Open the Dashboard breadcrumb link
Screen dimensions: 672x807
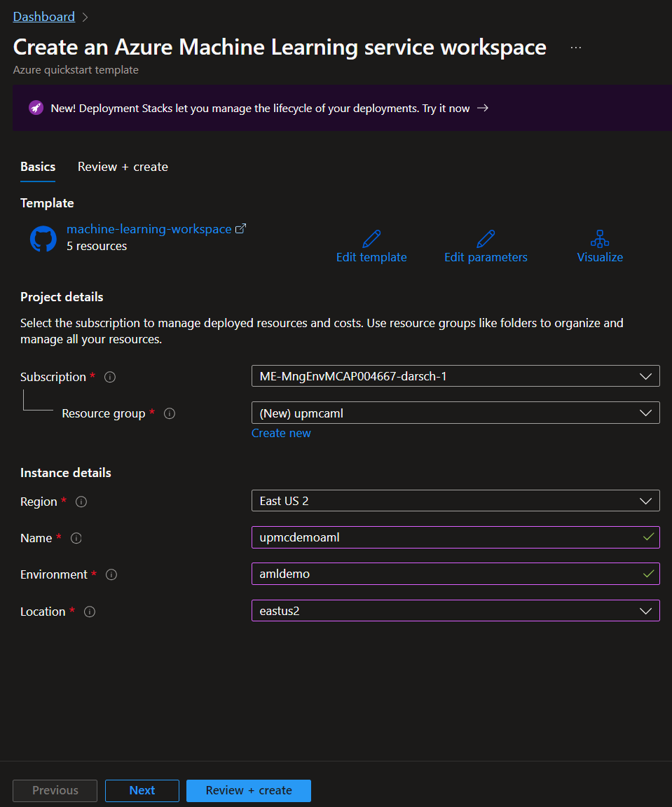(43, 17)
